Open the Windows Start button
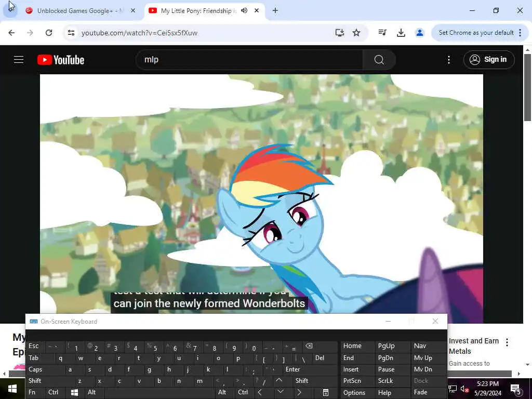This screenshot has height=399, width=532. click(x=12, y=389)
